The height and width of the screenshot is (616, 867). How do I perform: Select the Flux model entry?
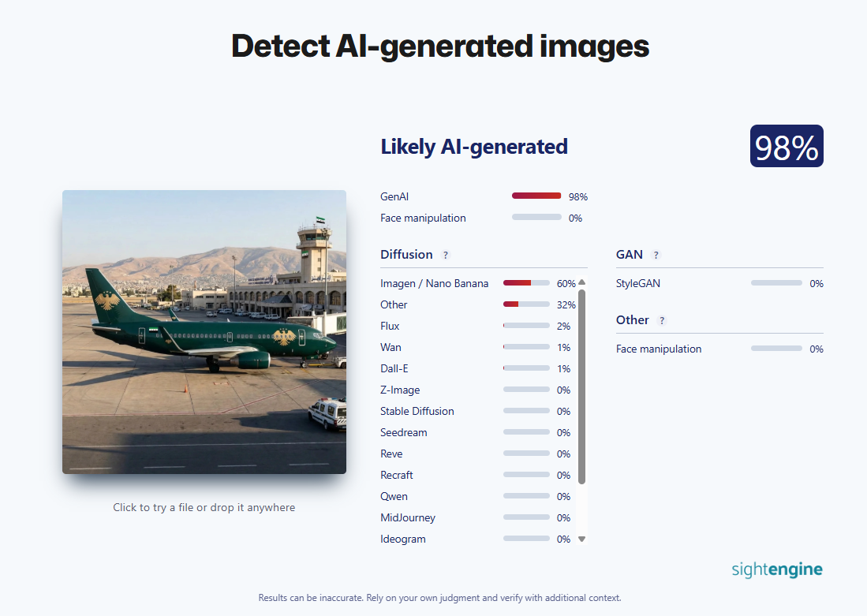click(x=390, y=326)
